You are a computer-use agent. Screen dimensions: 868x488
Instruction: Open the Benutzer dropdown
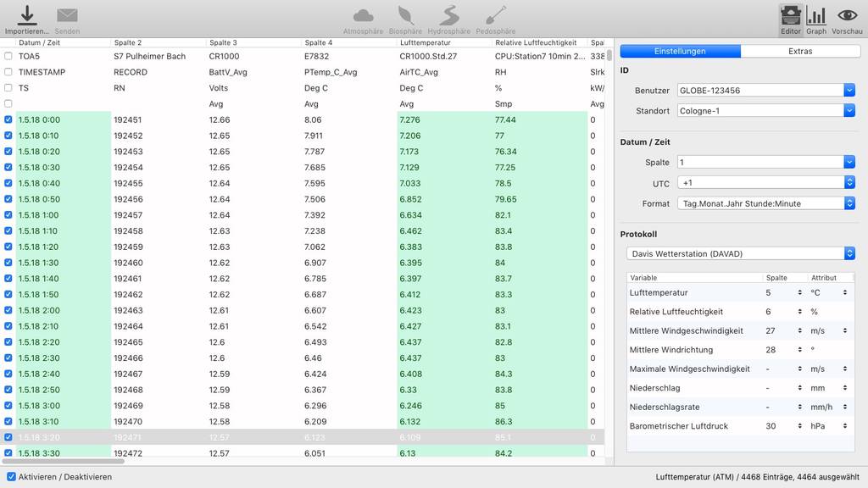coord(849,91)
